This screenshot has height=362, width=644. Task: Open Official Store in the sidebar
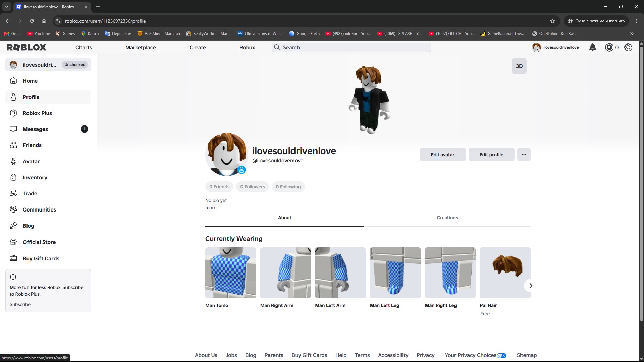point(48,242)
